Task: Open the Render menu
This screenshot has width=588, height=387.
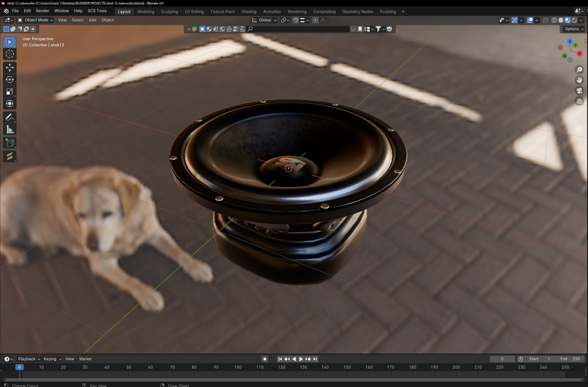Action: pos(42,11)
